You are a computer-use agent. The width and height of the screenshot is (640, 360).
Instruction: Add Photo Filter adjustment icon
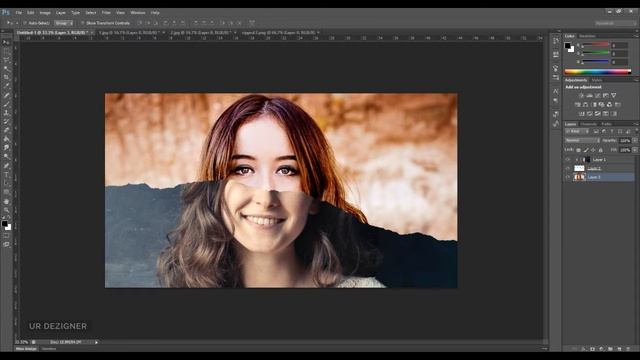coord(602,104)
